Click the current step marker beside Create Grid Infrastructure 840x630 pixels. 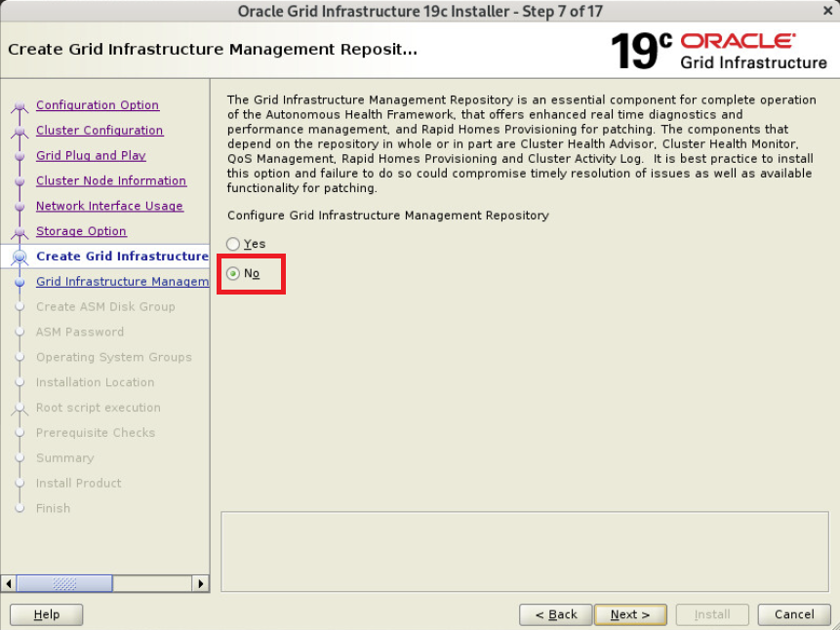[20, 257]
